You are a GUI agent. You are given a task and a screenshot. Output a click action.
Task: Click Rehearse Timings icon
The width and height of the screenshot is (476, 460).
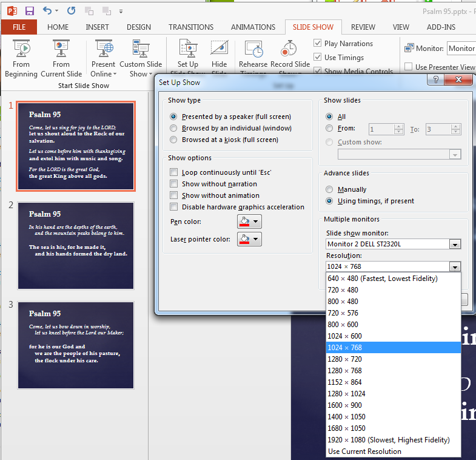(254, 49)
